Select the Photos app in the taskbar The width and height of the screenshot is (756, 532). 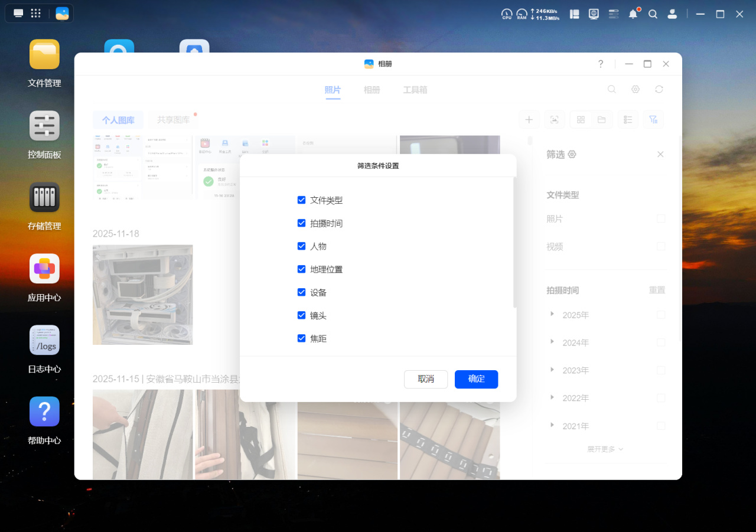point(62,14)
